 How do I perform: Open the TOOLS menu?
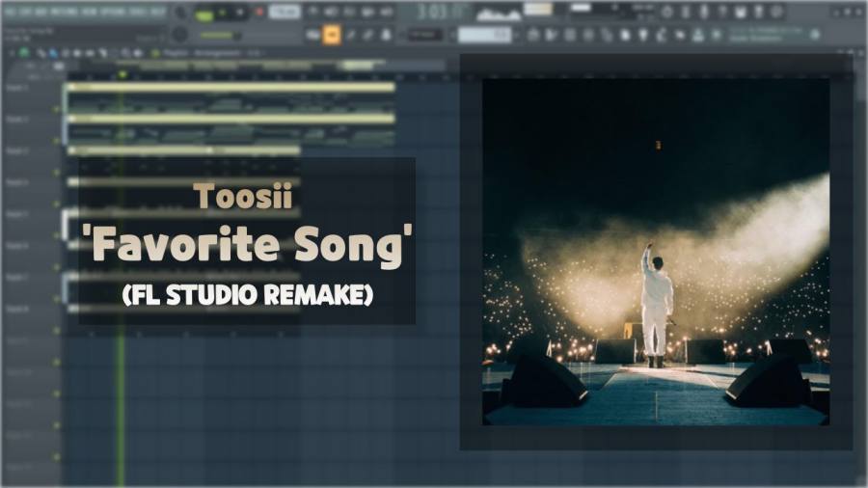pos(138,11)
